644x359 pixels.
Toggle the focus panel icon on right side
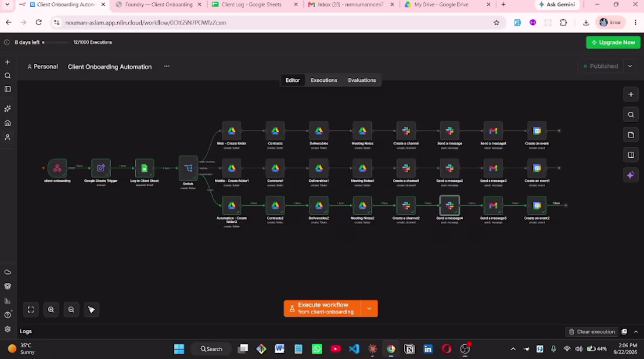[x=631, y=155]
